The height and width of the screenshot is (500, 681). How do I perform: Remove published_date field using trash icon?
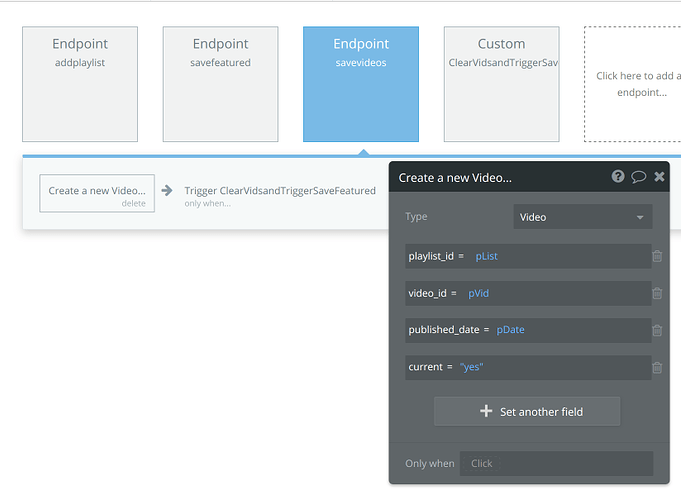pos(657,330)
